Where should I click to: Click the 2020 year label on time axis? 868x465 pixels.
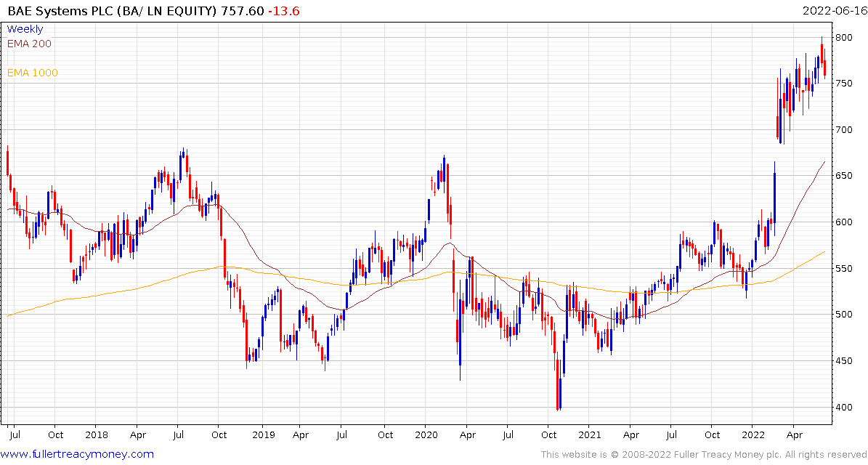[425, 435]
